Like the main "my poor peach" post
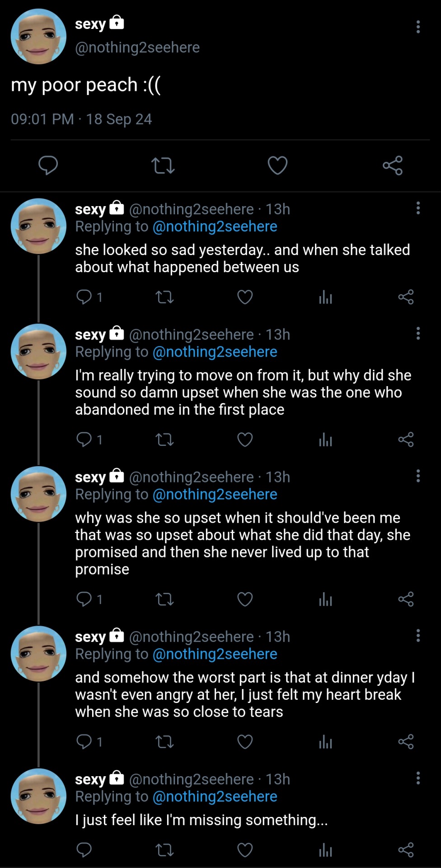The image size is (441, 868). [277, 165]
